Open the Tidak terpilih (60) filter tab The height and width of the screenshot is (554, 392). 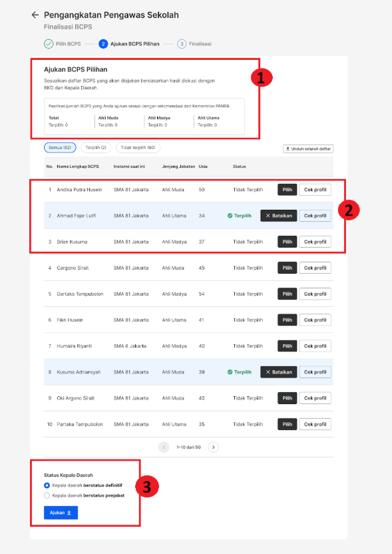point(138,147)
